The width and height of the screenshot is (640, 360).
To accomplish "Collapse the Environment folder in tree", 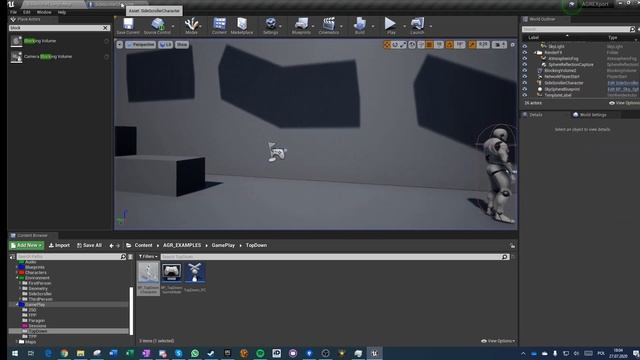I will (x=17, y=278).
